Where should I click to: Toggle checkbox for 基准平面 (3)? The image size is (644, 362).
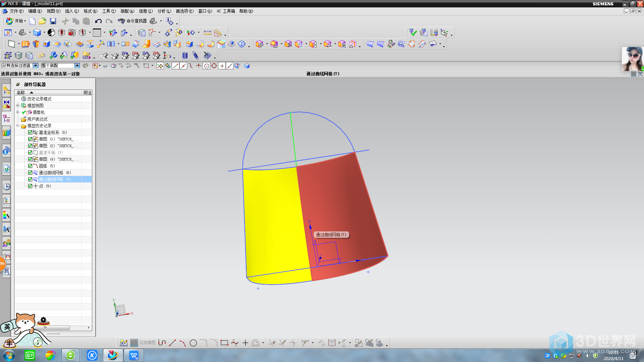(30, 153)
